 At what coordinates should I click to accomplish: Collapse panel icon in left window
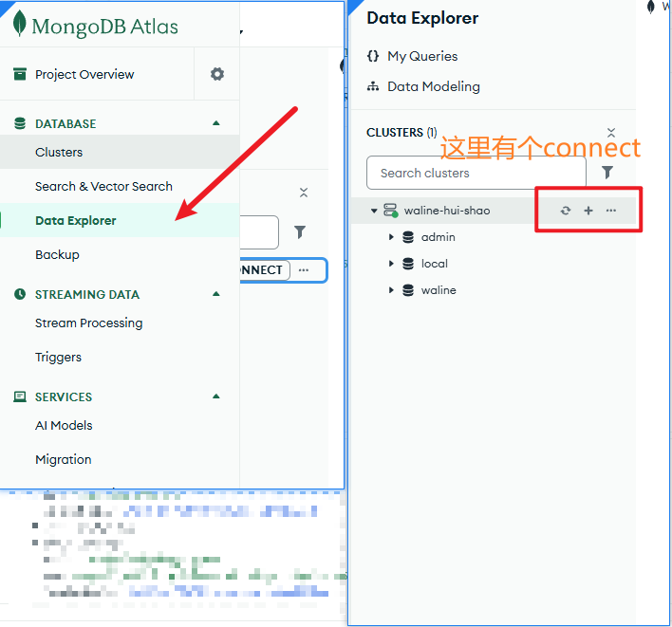[304, 193]
